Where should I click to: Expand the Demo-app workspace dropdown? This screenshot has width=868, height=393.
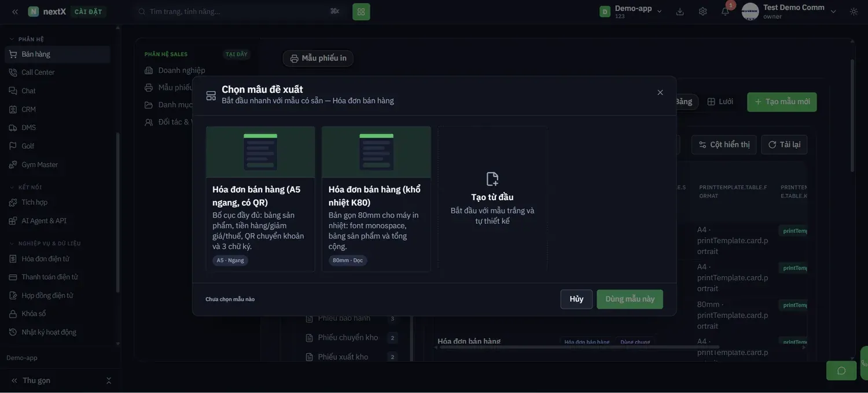point(631,12)
